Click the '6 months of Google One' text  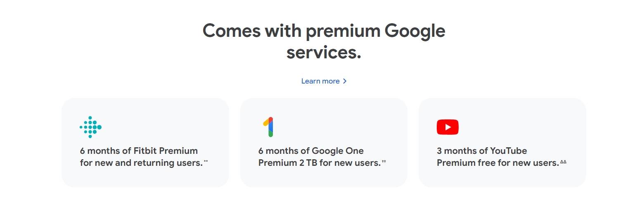(x=311, y=151)
